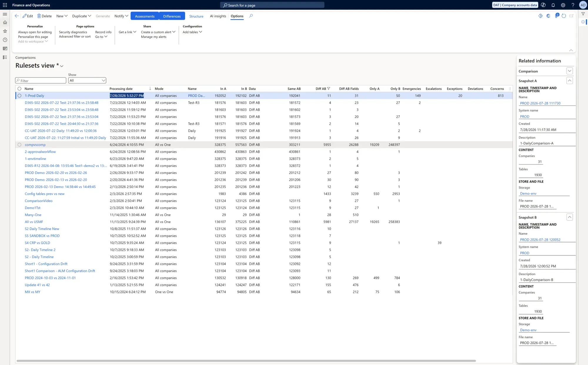The image size is (588, 365).
Task: Open grid options three-dot menu
Action: pos(510,89)
